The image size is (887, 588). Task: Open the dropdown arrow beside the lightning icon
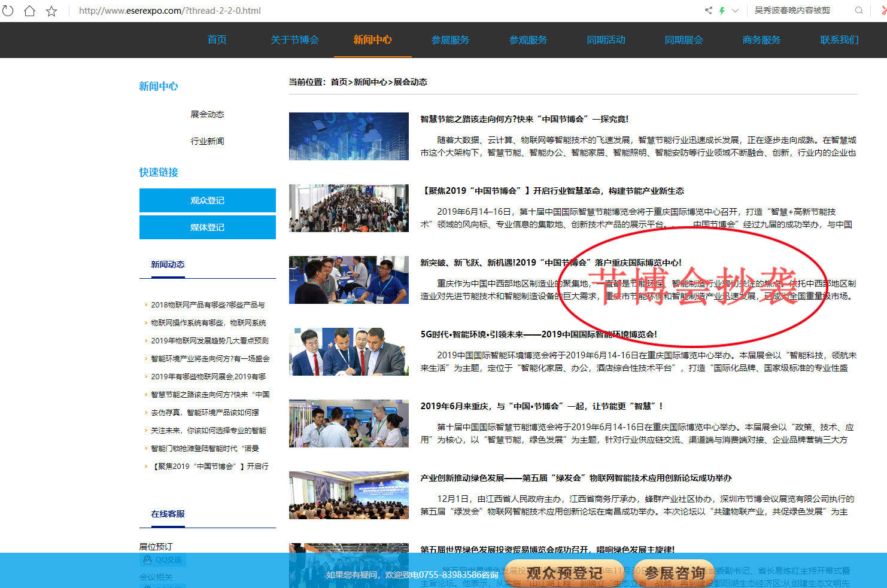click(x=736, y=10)
